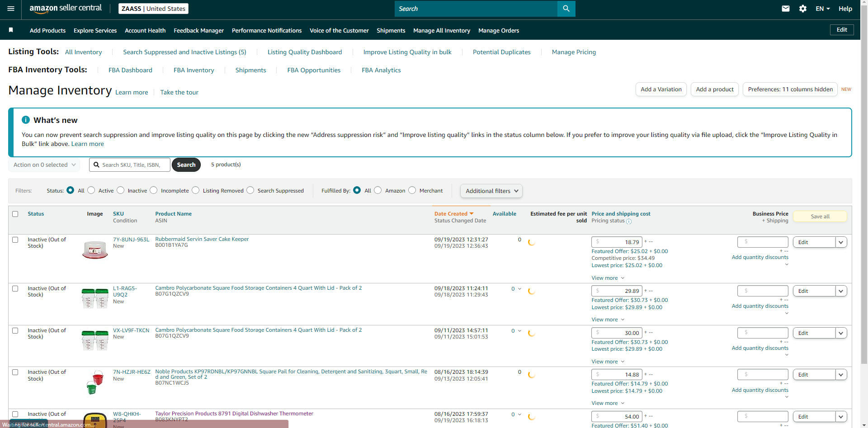
Task: Click the Amazon Seller Central logo
Action: coord(66,8)
